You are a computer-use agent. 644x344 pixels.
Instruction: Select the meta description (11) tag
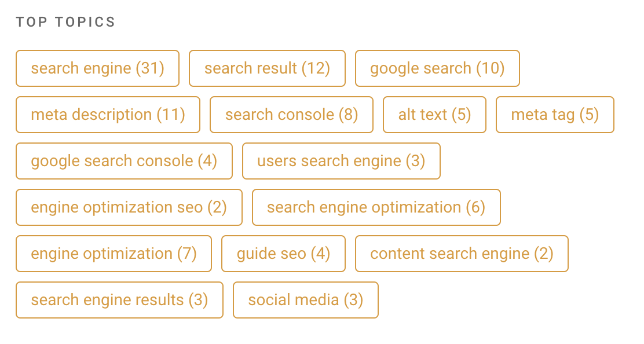108,115
